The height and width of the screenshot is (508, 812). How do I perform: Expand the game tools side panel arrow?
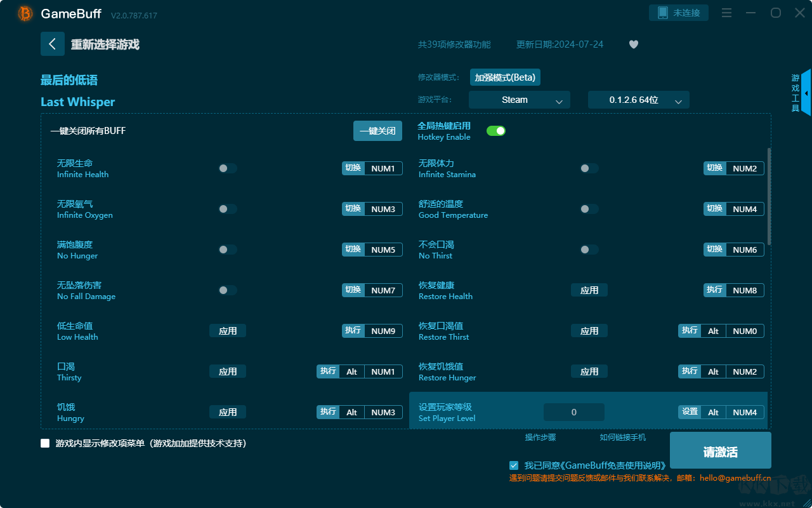point(806,93)
